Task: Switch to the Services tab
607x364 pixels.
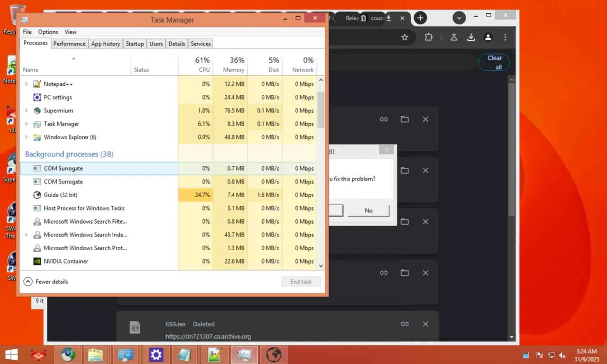Action: 201,44
